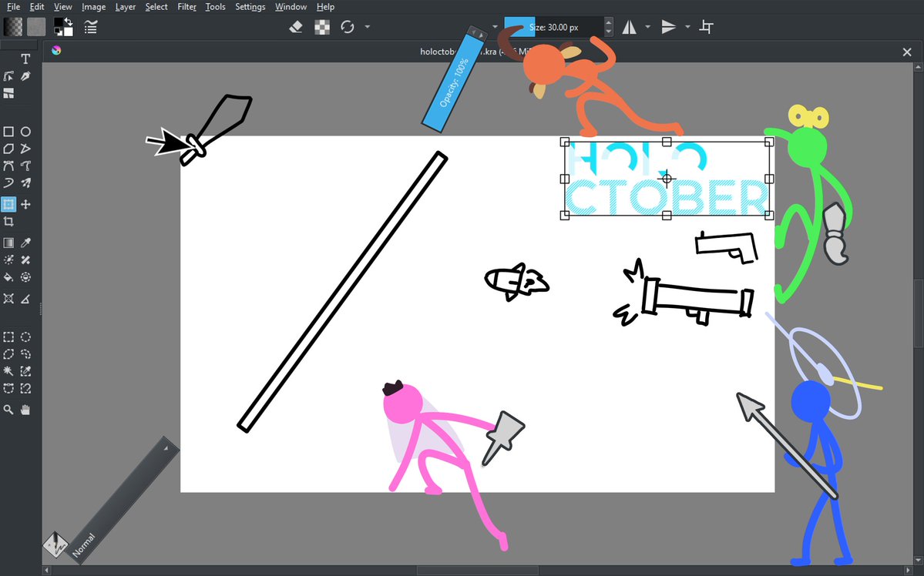Click the tilted blue Opacity slider
Screen dimensions: 924x576
[x=452, y=82]
